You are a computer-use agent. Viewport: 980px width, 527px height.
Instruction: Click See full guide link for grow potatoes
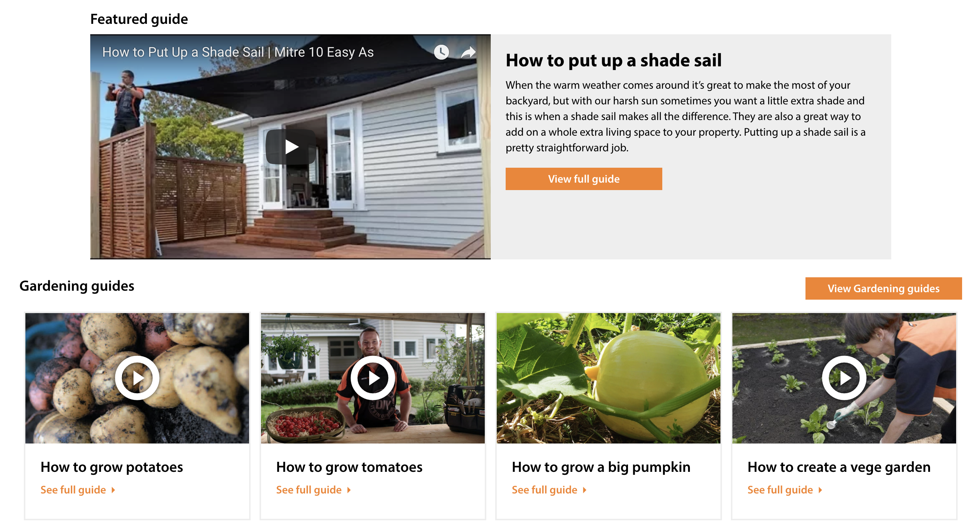pyautogui.click(x=74, y=489)
